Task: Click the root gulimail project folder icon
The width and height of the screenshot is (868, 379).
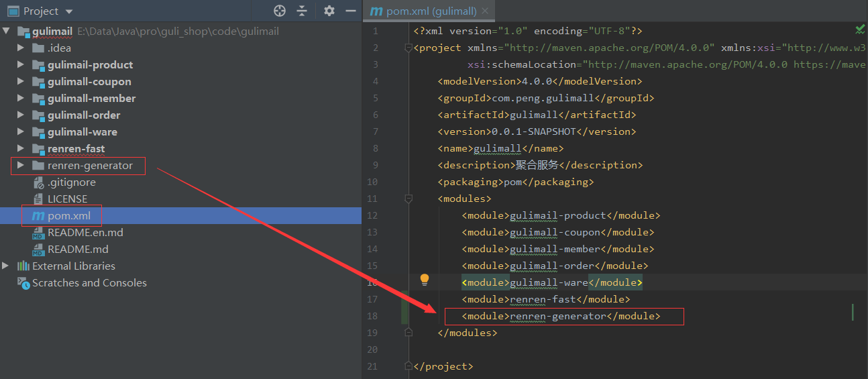Action: coord(23,32)
